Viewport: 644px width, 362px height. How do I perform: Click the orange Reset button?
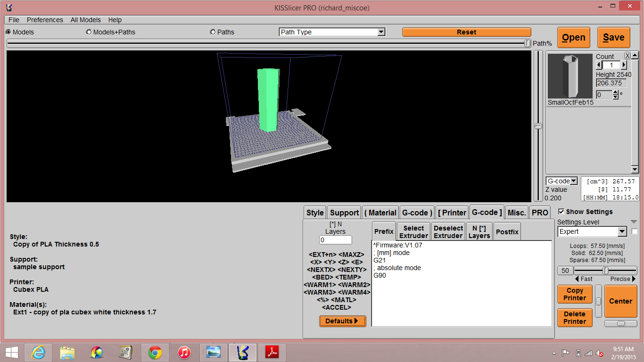(467, 32)
